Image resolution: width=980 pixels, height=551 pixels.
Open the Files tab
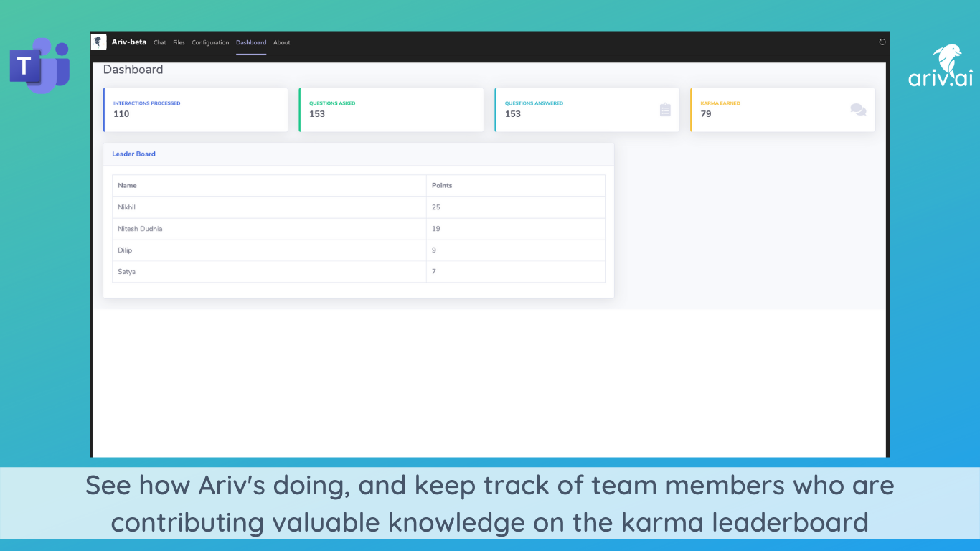click(179, 42)
